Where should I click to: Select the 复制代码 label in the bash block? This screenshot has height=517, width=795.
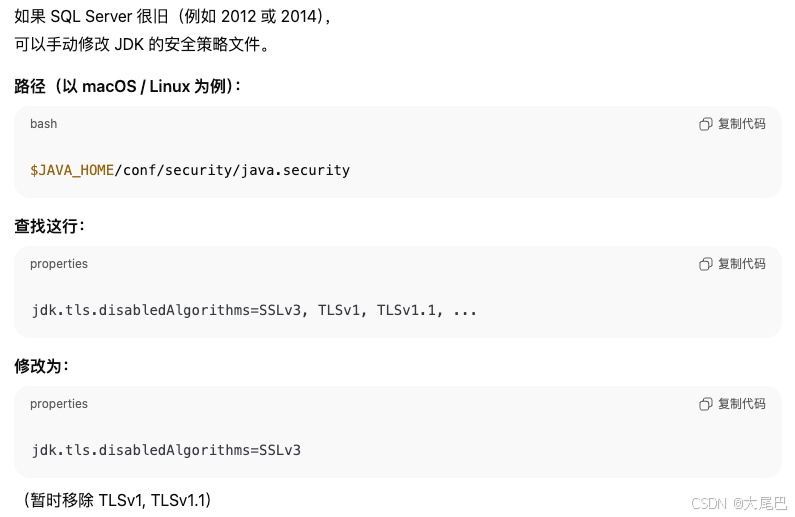[x=742, y=124]
